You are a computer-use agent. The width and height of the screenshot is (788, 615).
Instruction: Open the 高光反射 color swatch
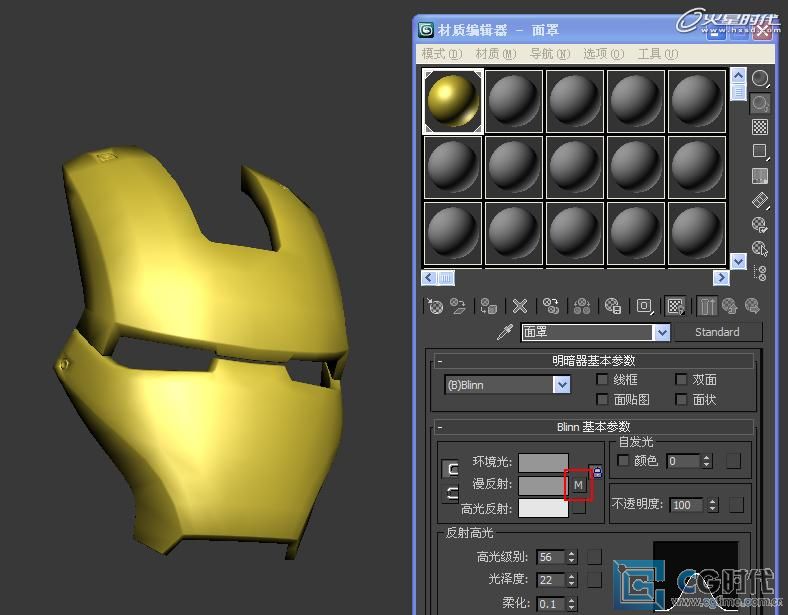[x=543, y=507]
